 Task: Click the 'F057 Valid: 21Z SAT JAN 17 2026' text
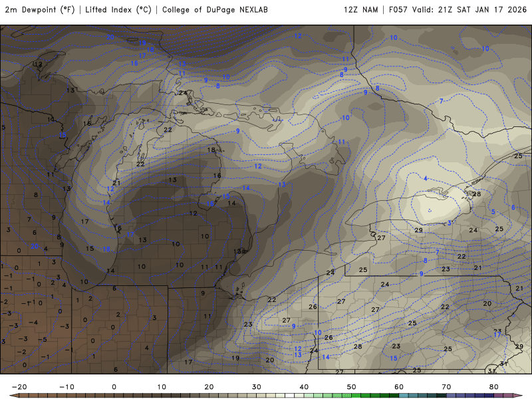458,10
